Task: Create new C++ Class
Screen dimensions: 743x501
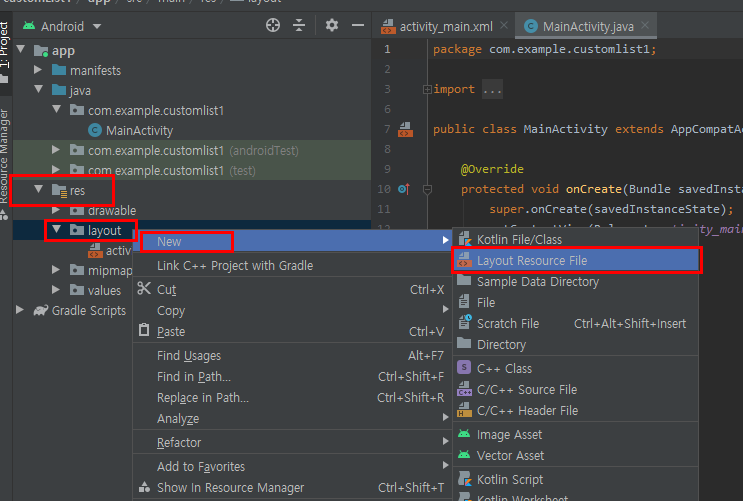Action: (x=576, y=368)
